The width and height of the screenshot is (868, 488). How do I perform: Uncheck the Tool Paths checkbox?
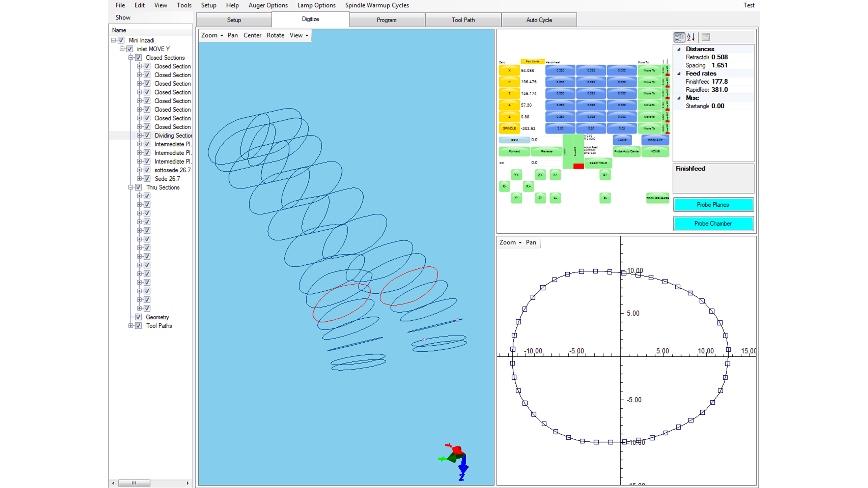pyautogui.click(x=138, y=326)
